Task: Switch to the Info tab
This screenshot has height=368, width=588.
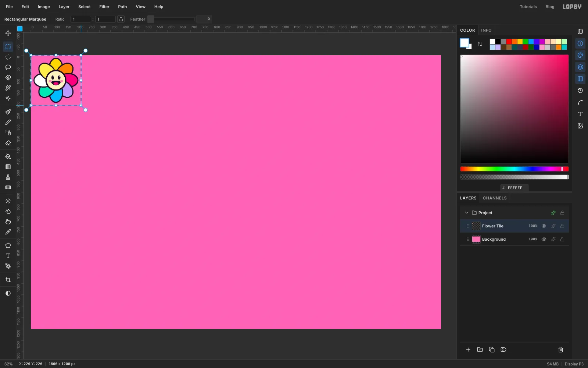Action: 486,30
